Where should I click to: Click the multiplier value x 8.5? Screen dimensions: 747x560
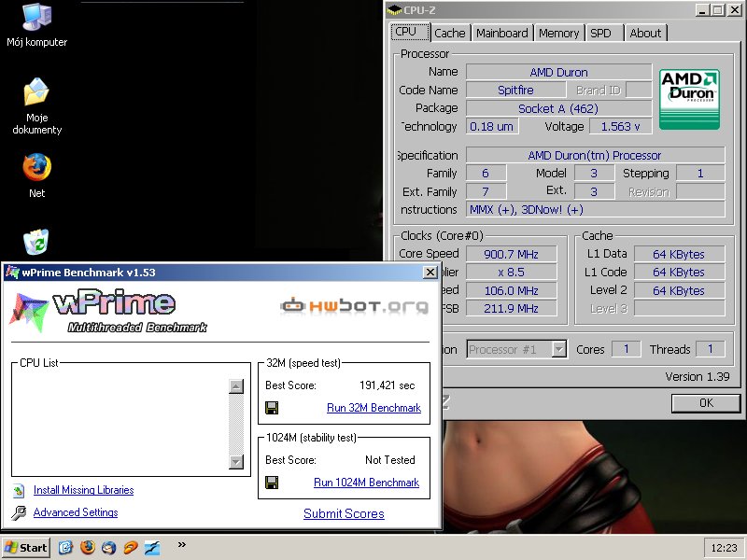[x=511, y=272]
